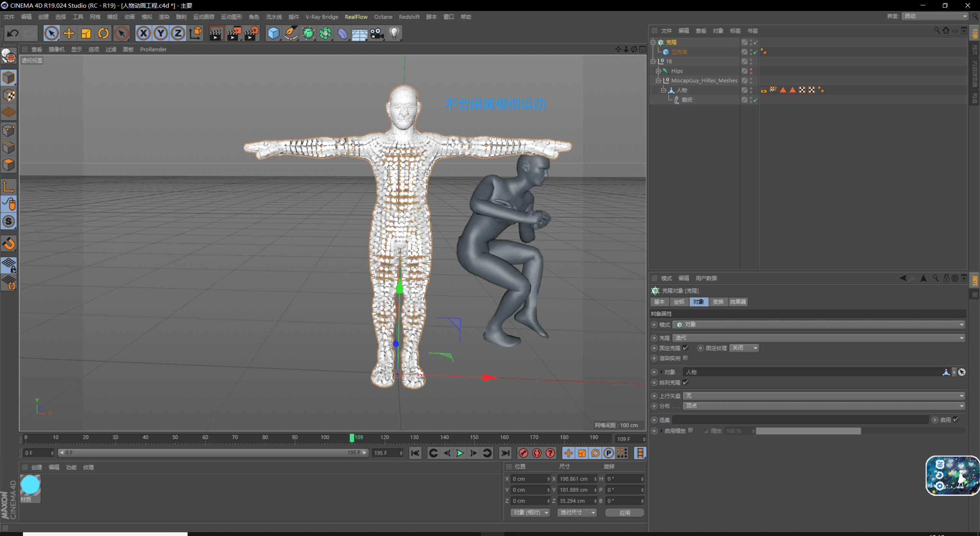Image resolution: width=980 pixels, height=536 pixels.
Task: Open the 对象 (相对) coordinate dropdown
Action: click(531, 513)
